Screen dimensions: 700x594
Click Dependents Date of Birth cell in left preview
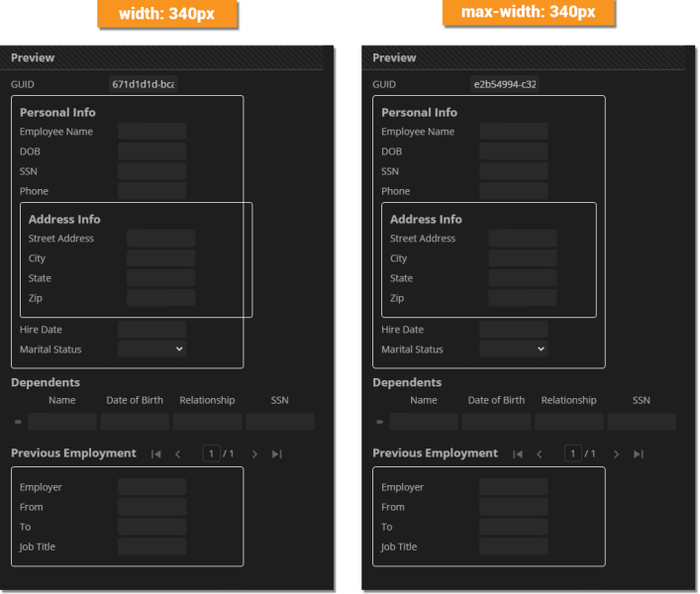pyautogui.click(x=135, y=422)
